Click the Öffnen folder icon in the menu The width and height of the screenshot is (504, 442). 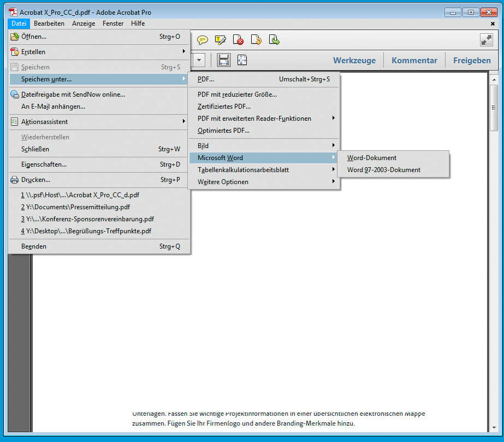coord(14,37)
